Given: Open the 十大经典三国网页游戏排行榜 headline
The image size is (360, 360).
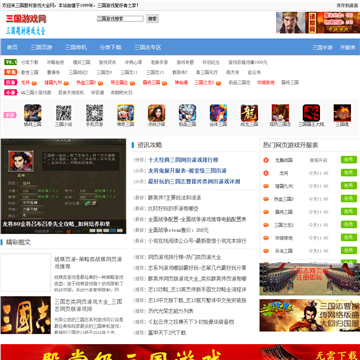Looking at the screenshot, I should point(183,160).
